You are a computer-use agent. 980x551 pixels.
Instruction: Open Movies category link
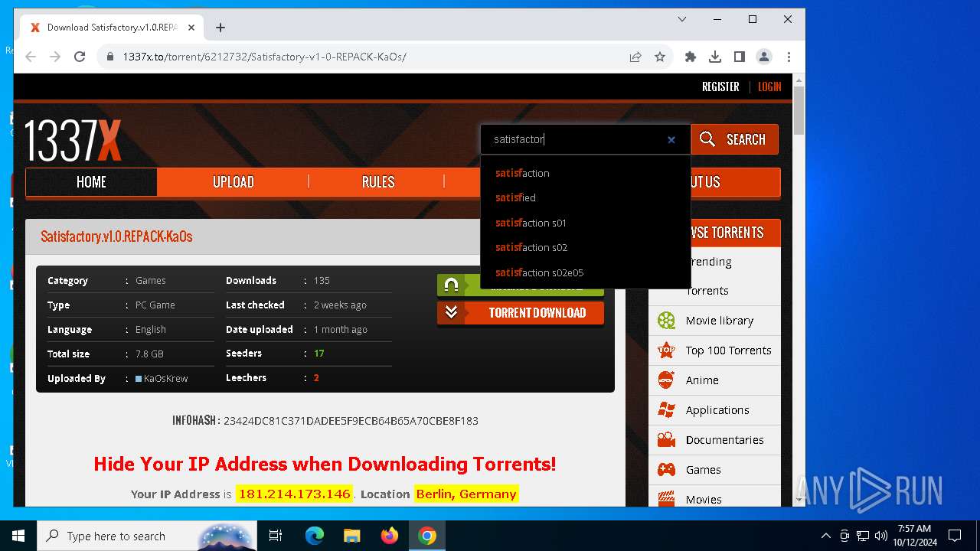coord(704,500)
